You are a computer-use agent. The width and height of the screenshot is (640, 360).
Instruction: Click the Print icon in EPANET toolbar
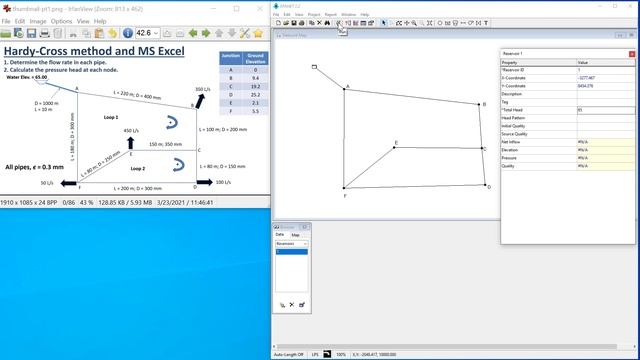click(x=302, y=23)
